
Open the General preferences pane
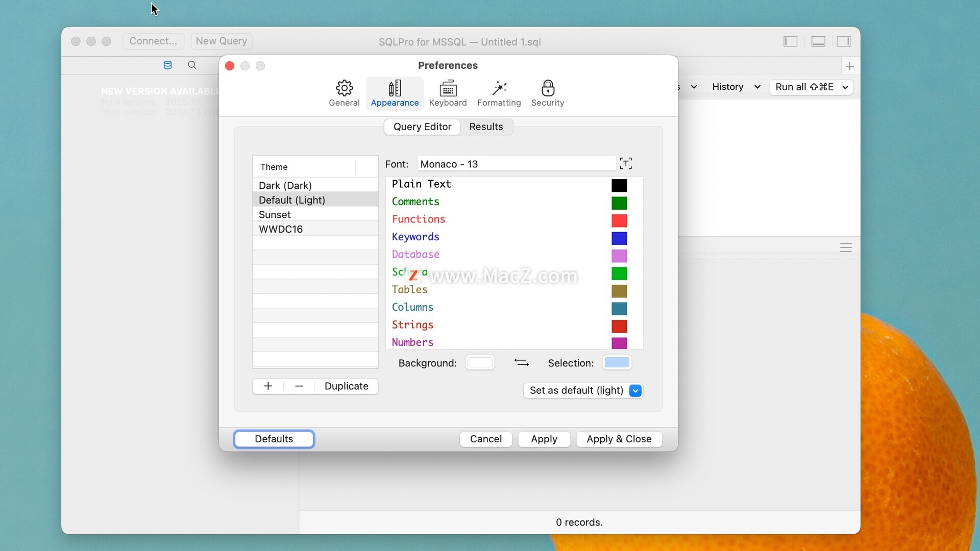tap(344, 93)
